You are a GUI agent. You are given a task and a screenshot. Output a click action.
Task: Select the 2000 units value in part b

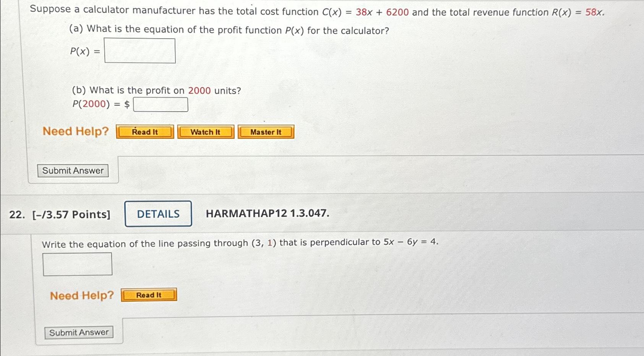coord(200,90)
